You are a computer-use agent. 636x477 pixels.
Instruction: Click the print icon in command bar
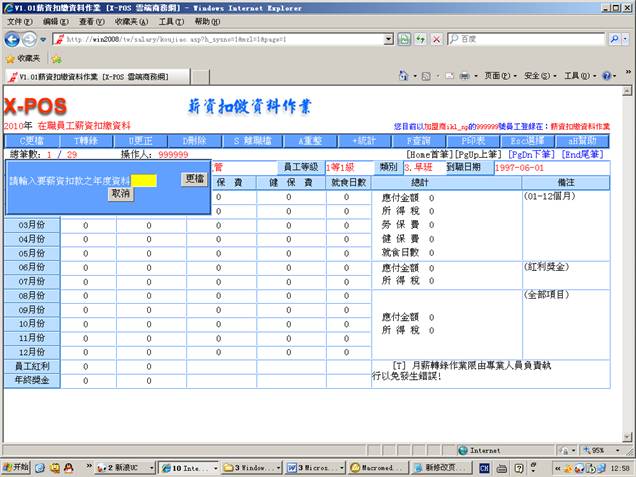(x=463, y=76)
